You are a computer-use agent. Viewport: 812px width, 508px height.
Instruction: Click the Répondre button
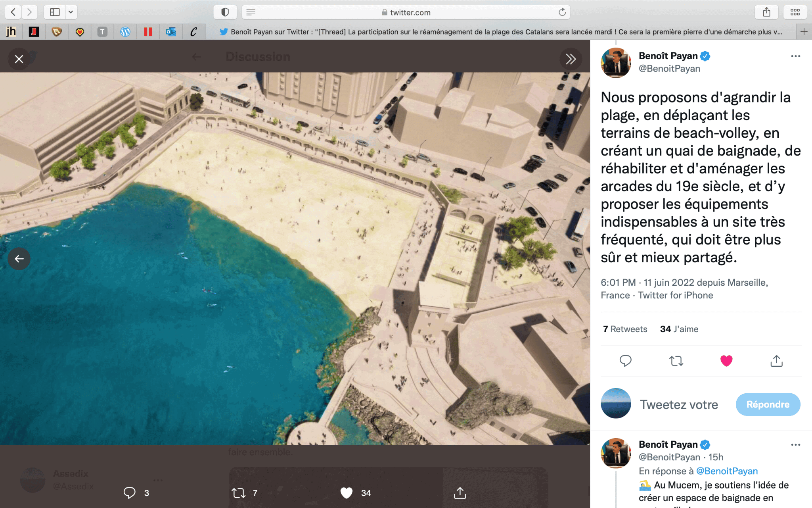click(768, 404)
